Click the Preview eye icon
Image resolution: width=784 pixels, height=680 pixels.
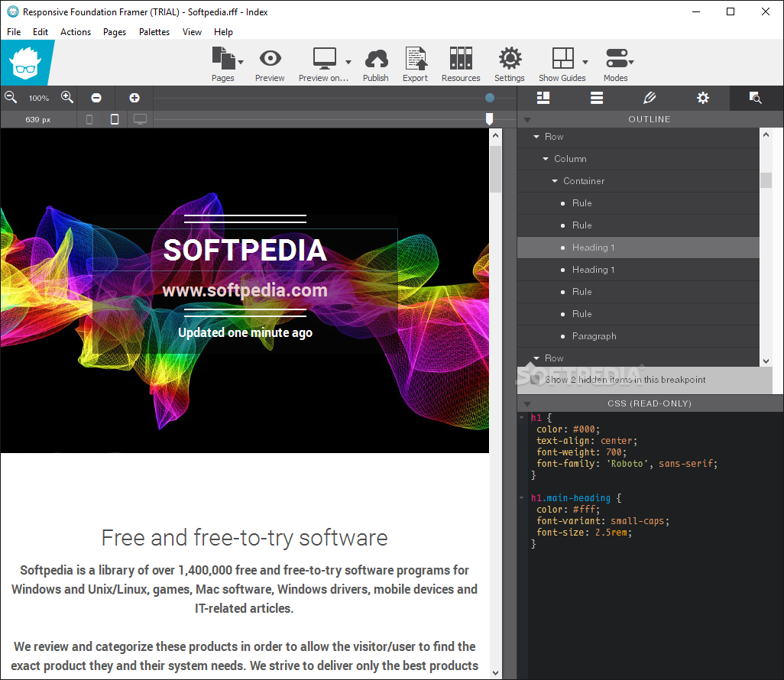(x=270, y=59)
